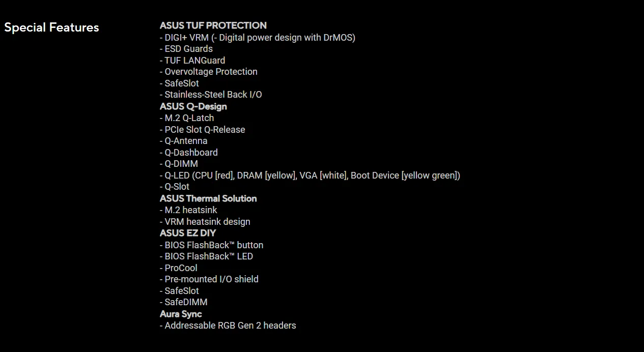Click the Q-LED indicator description line

(x=310, y=175)
